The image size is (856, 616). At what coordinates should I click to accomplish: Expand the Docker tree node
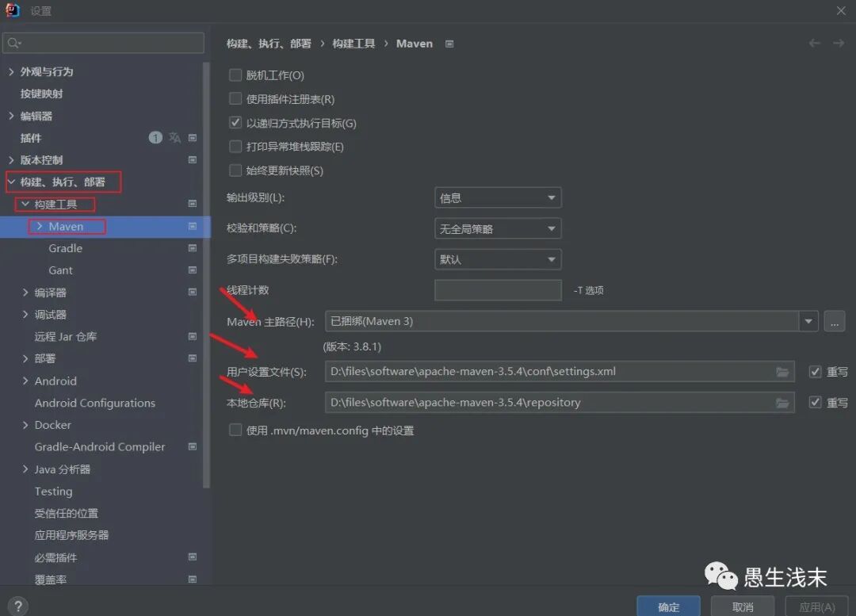pos(25,424)
